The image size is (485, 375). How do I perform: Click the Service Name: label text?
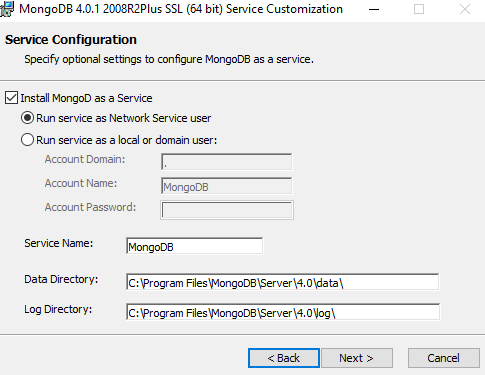pyautogui.click(x=59, y=243)
